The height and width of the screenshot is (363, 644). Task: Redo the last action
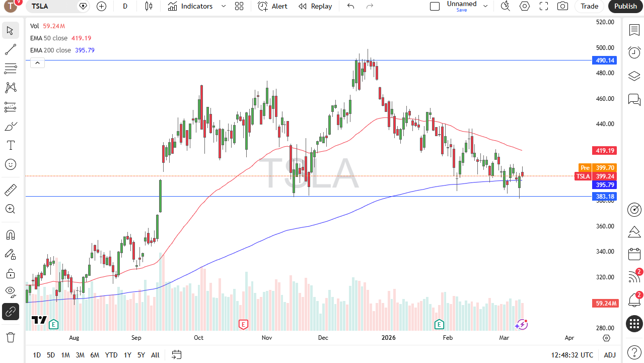click(x=370, y=6)
